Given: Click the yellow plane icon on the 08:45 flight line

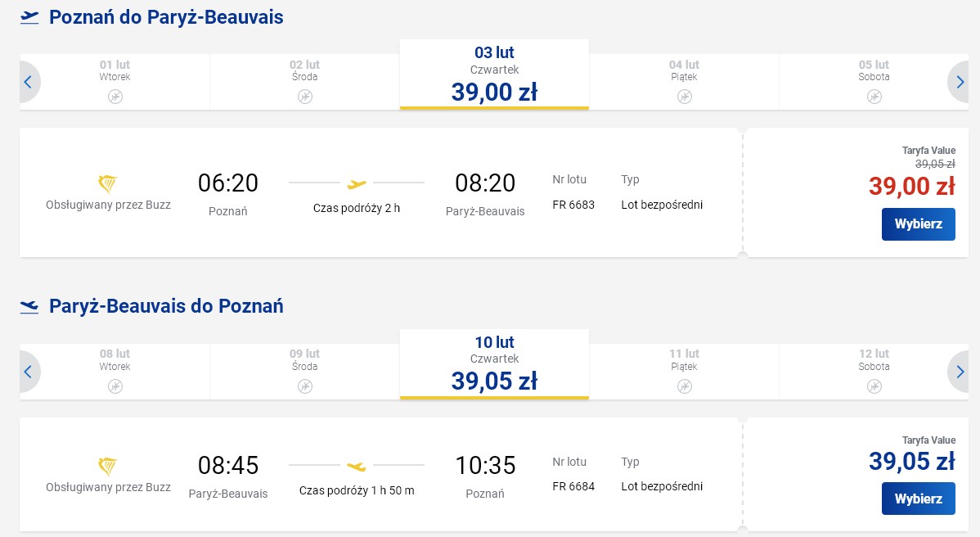Looking at the screenshot, I should pyautogui.click(x=356, y=467).
